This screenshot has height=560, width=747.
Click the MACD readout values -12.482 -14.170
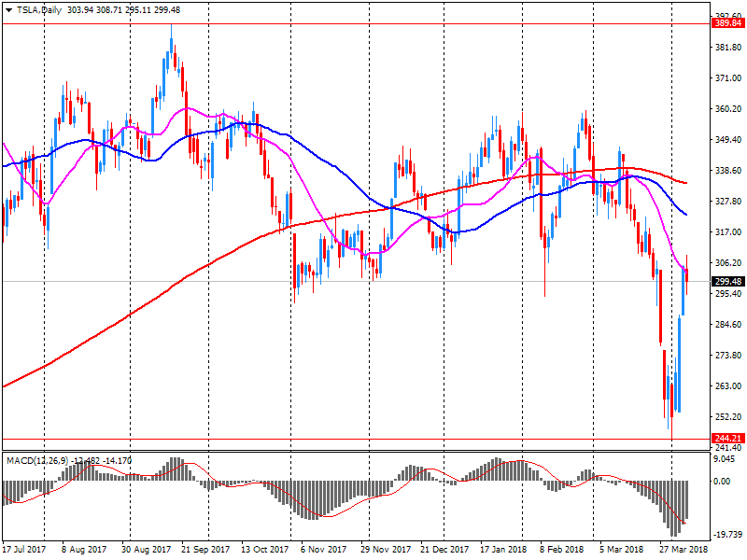click(102, 460)
